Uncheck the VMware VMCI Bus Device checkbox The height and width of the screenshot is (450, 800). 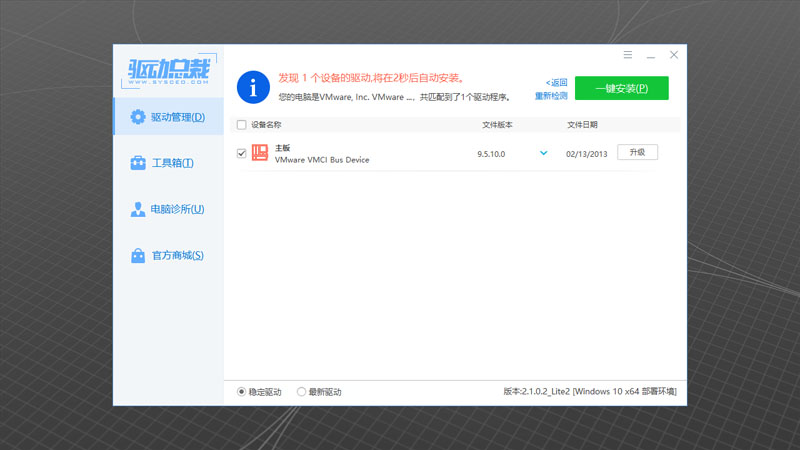tap(241, 153)
